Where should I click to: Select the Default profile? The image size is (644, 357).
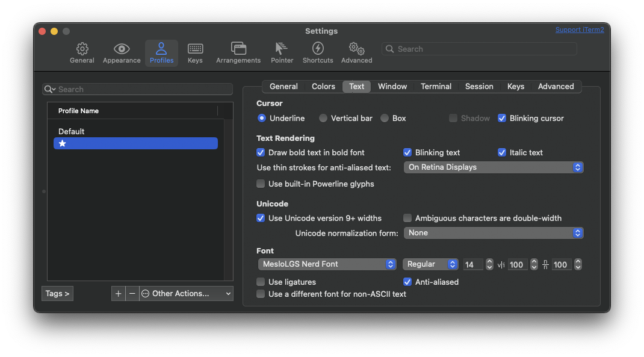(135, 131)
